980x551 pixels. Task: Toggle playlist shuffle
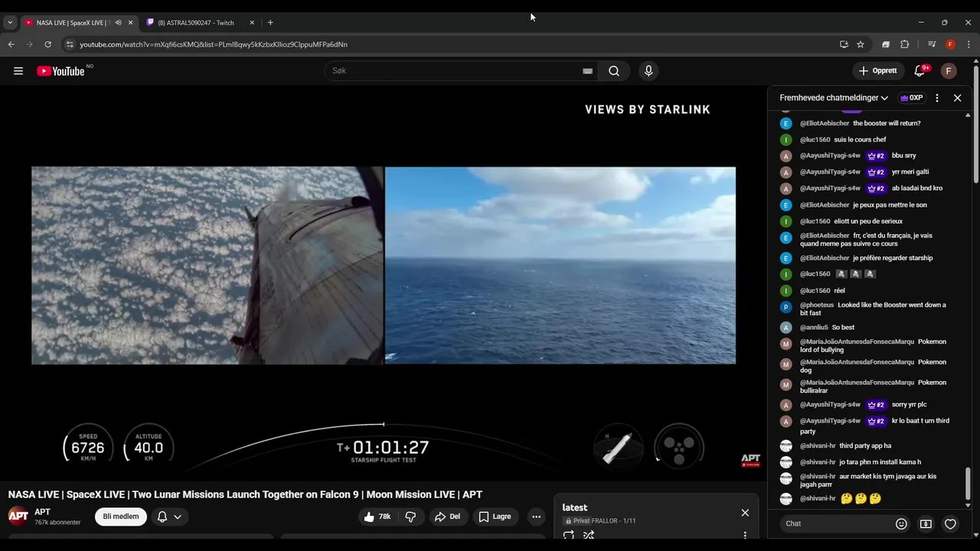[x=589, y=536]
